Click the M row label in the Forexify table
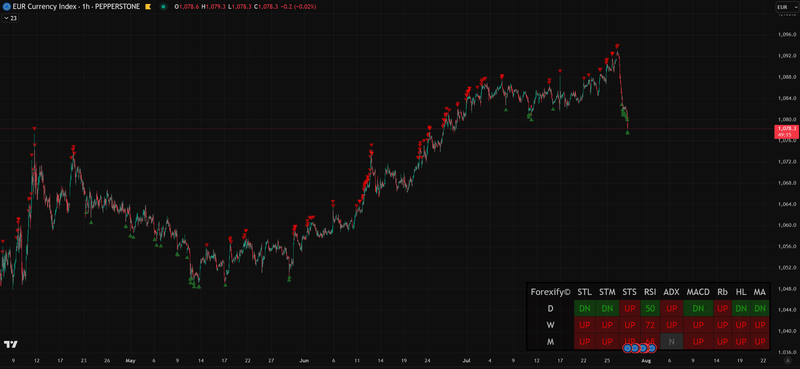The height and width of the screenshot is (369, 800). pos(551,341)
